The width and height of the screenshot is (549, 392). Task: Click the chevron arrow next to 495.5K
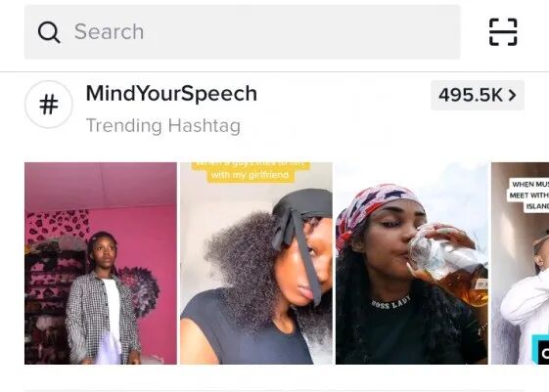click(x=513, y=95)
